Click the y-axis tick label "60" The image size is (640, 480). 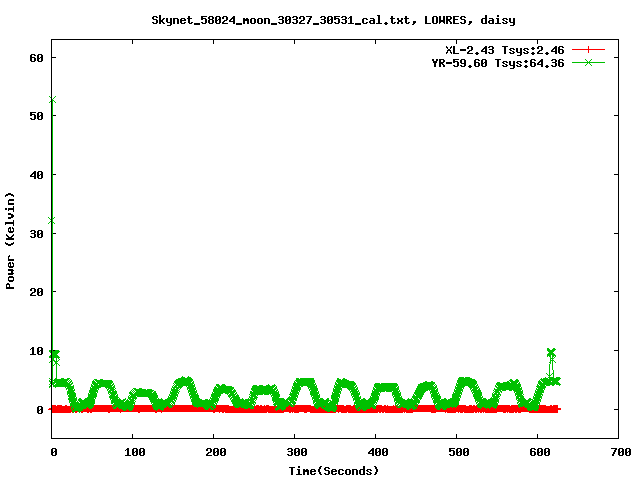tap(36, 58)
